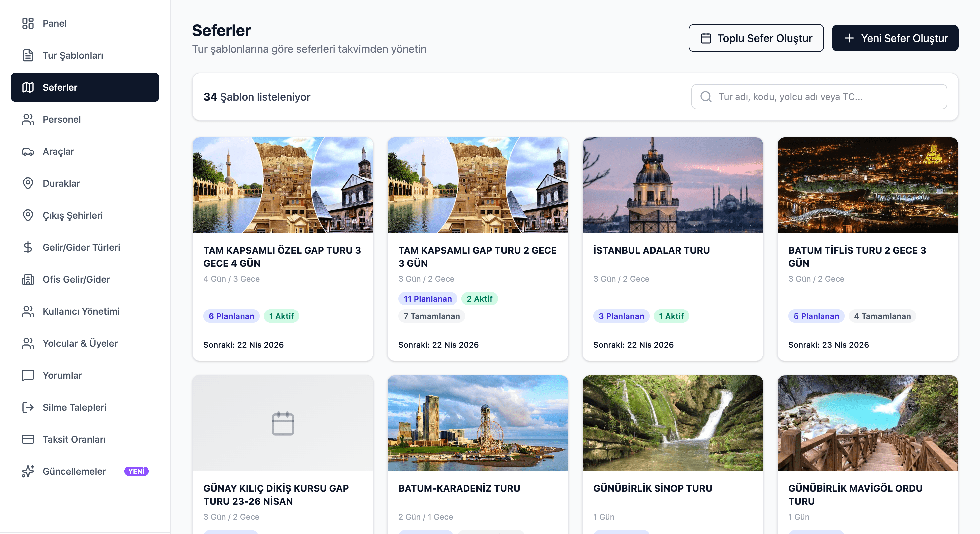Click the Araçlar car icon
This screenshot has height=534, width=980.
point(28,151)
